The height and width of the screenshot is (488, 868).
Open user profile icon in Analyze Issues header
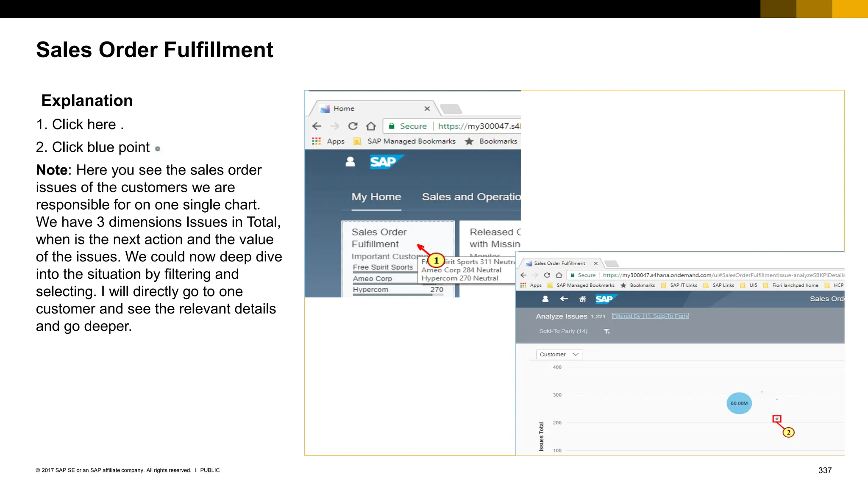coord(545,299)
